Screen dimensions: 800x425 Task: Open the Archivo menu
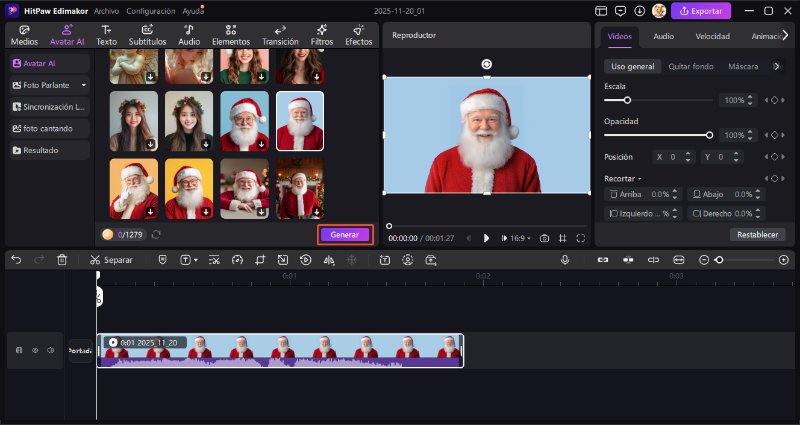[x=106, y=11]
